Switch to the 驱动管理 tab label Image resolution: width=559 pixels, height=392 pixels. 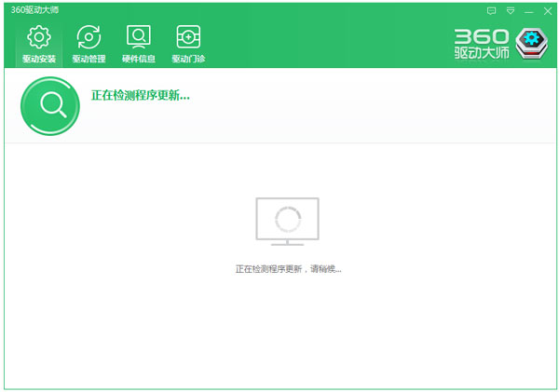pos(89,59)
